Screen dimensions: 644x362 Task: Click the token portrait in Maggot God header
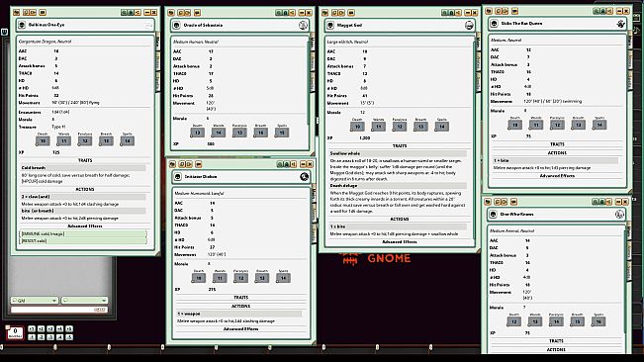click(469, 26)
